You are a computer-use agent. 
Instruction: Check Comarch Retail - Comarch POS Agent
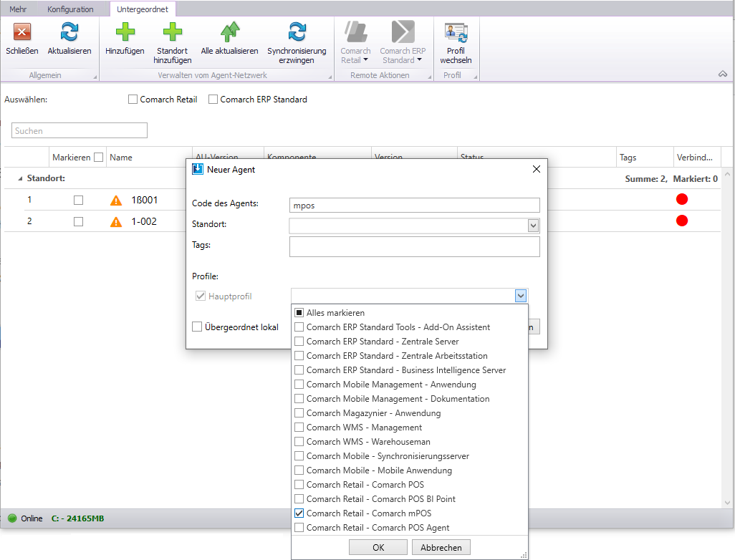tap(299, 528)
